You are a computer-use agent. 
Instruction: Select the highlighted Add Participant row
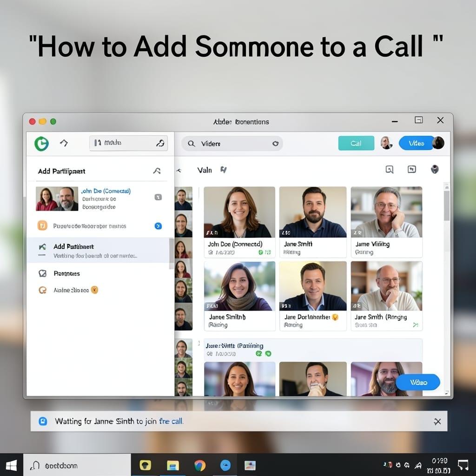pos(98,251)
